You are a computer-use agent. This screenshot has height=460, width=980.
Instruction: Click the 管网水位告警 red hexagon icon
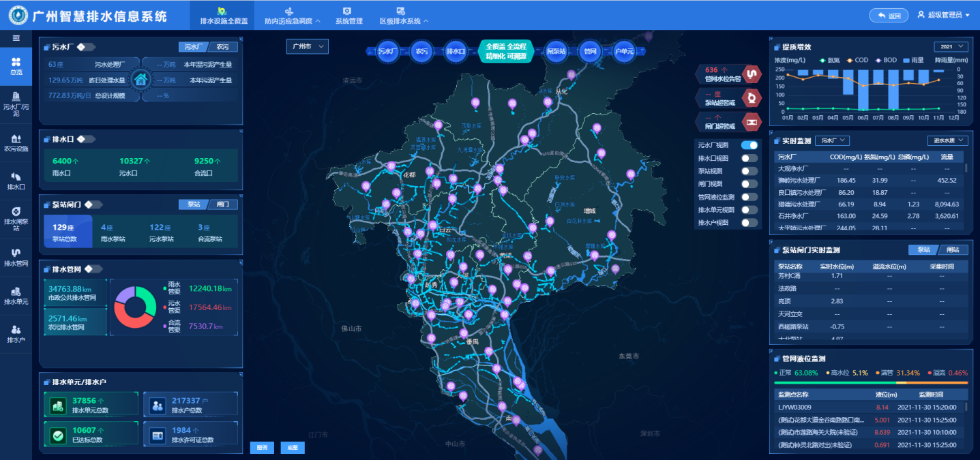[x=751, y=74]
